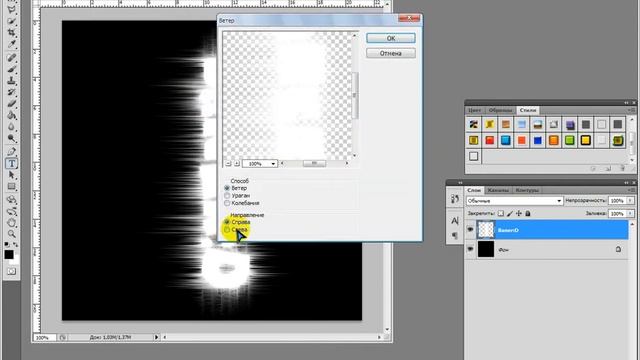Click the lock all icon in Layers
The width and height of the screenshot is (640, 360).
[528, 213]
